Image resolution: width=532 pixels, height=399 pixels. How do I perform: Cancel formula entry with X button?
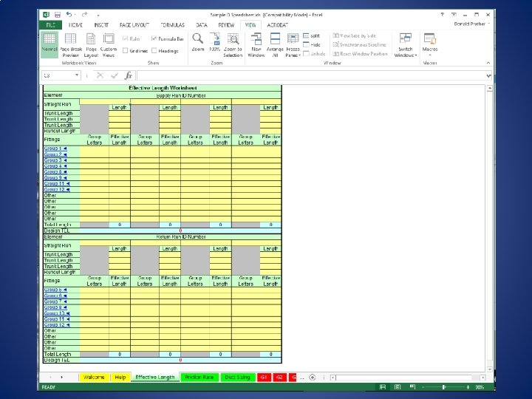tap(100, 75)
